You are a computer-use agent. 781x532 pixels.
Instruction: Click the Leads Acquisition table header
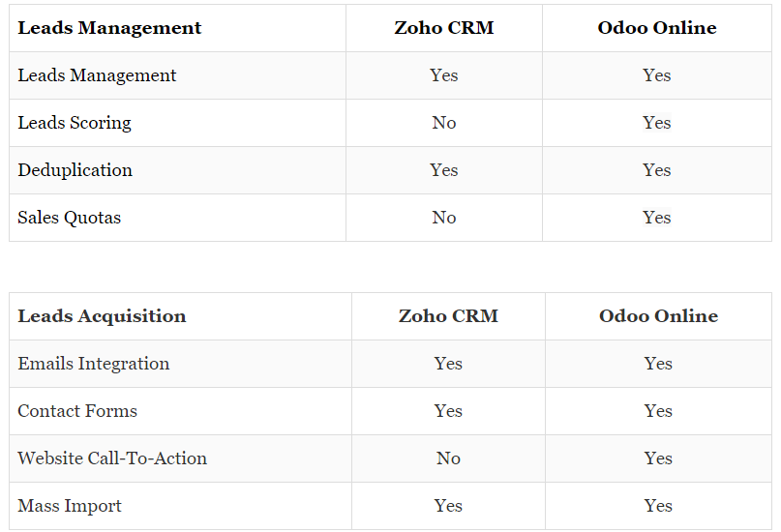[103, 316]
